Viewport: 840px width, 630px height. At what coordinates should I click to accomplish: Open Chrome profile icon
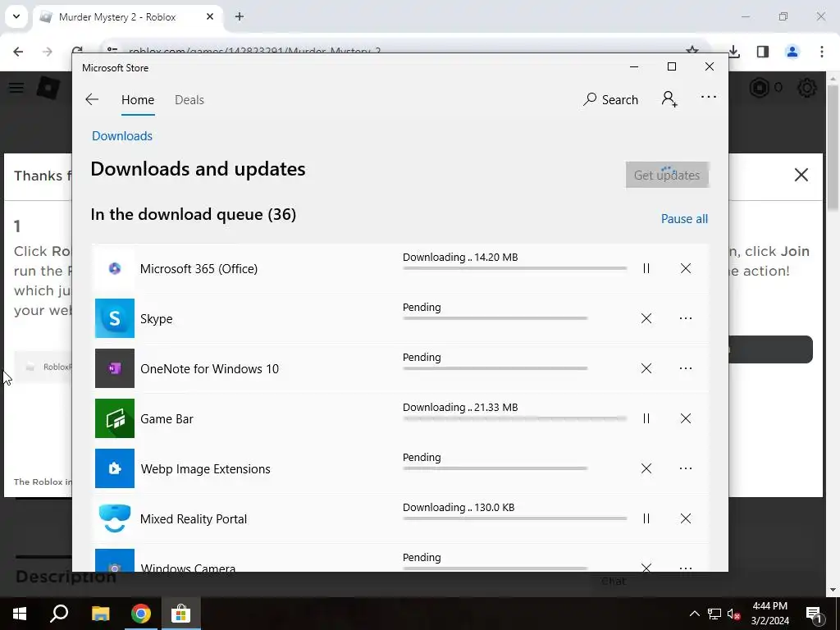tap(792, 52)
